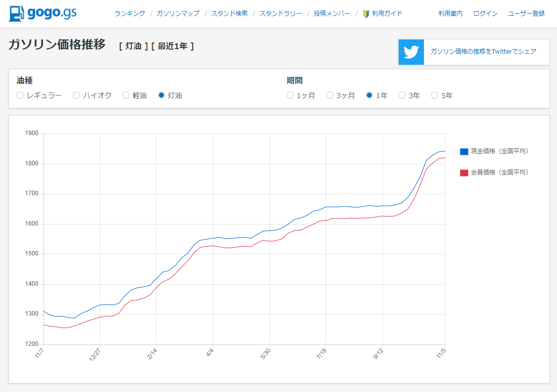This screenshot has height=392, width=557.
Task: Select the 3年 period option
Action: pos(402,95)
